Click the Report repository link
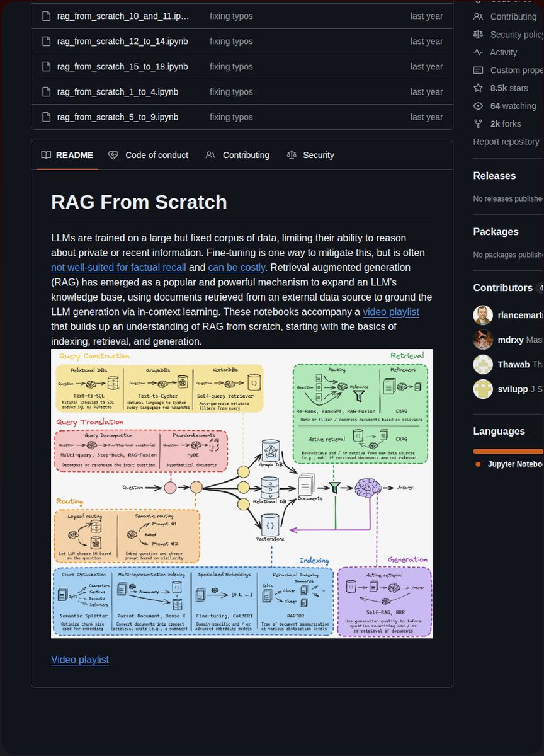The image size is (544, 756). 506,142
